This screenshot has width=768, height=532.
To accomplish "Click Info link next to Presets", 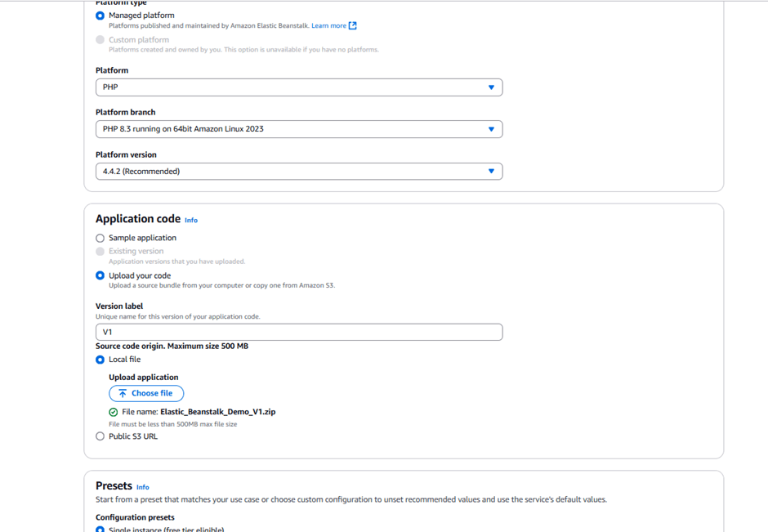I will click(x=142, y=487).
